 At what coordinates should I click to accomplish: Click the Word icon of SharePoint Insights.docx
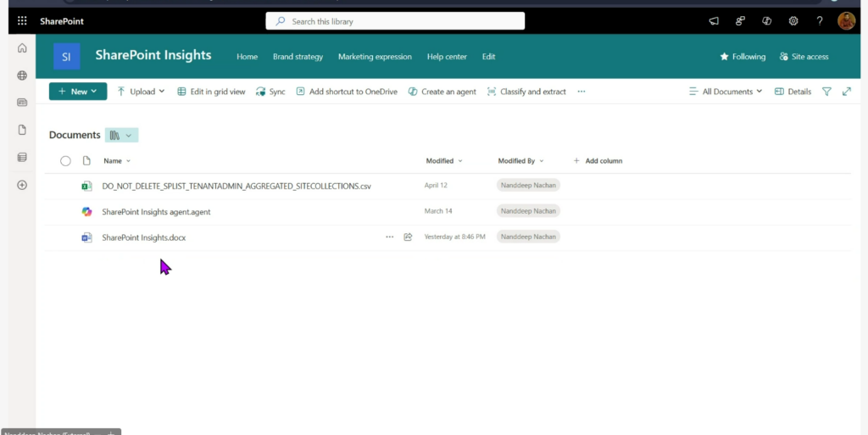(86, 237)
